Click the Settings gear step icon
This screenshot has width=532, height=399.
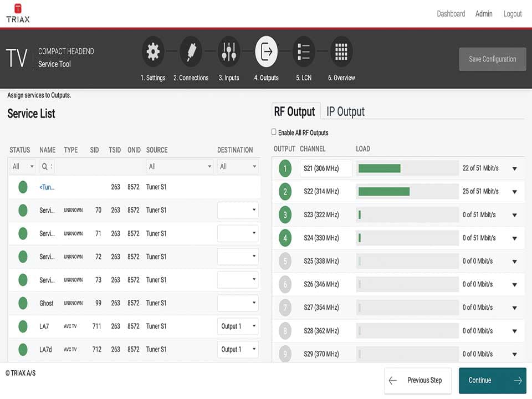point(153,52)
